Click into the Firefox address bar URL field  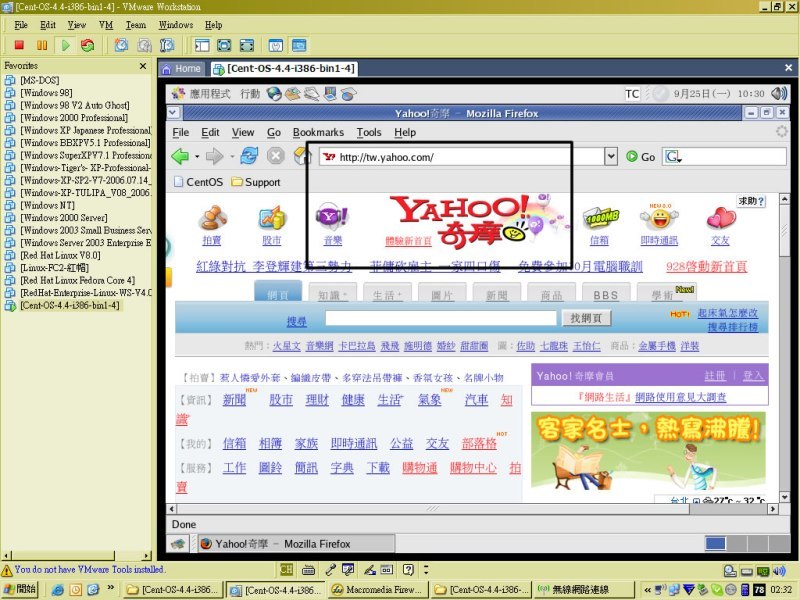(x=462, y=157)
